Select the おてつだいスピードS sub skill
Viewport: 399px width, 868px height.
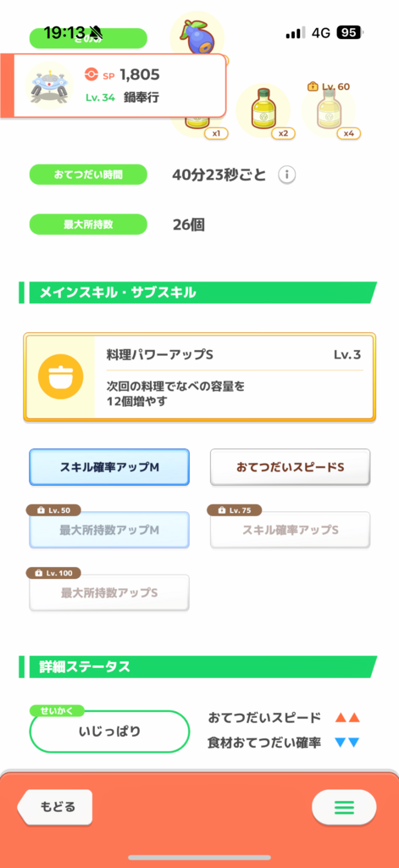pyautogui.click(x=290, y=467)
